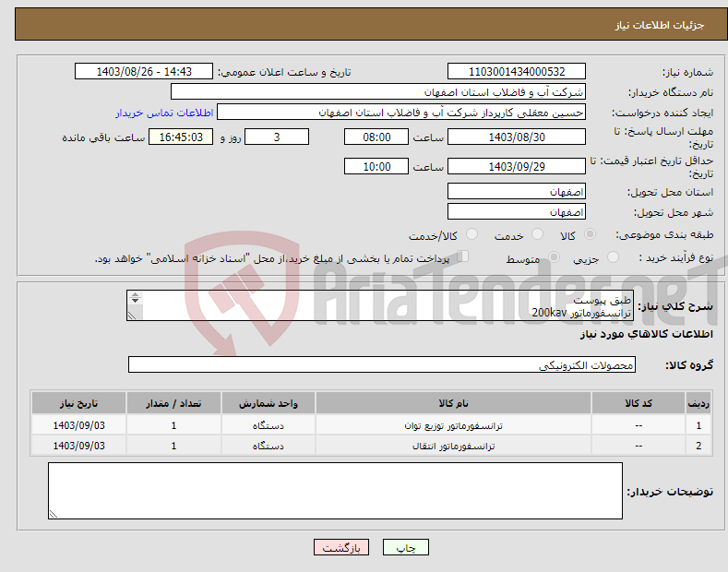The image size is (728, 572).
Task: Click the response deadline date 1403/08/30
Action: point(517,137)
